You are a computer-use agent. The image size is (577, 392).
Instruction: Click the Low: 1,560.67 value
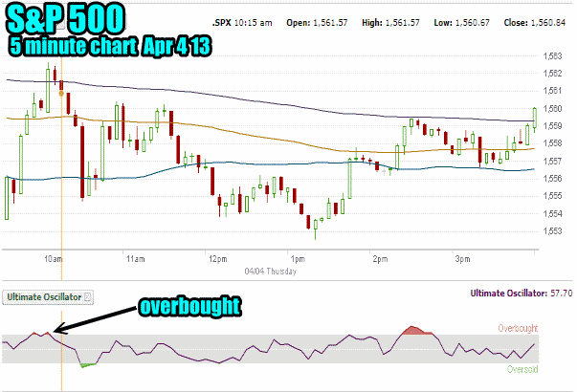462,23
